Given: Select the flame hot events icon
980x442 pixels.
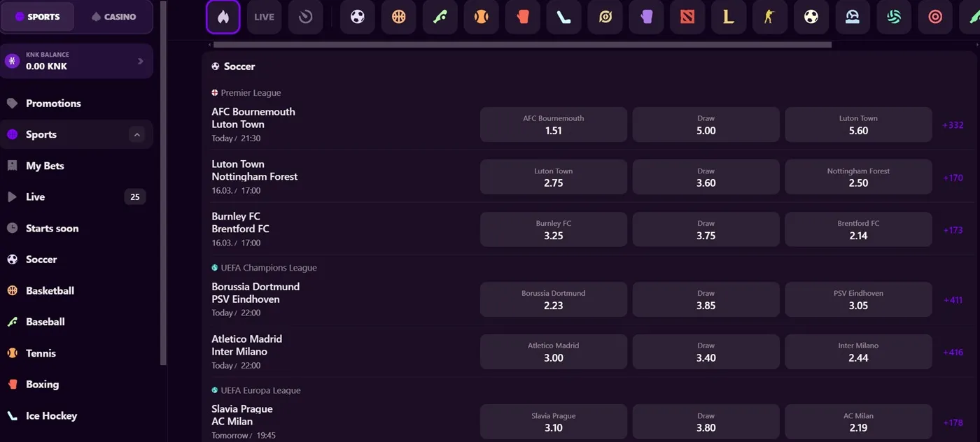Looking at the screenshot, I should pyautogui.click(x=223, y=17).
